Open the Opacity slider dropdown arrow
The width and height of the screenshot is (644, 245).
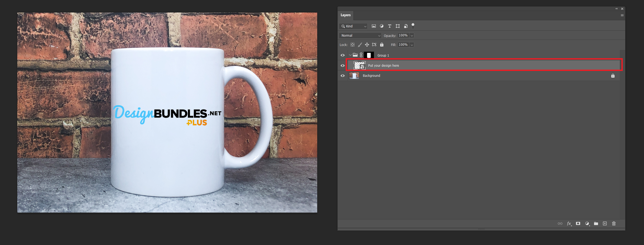pyautogui.click(x=412, y=36)
